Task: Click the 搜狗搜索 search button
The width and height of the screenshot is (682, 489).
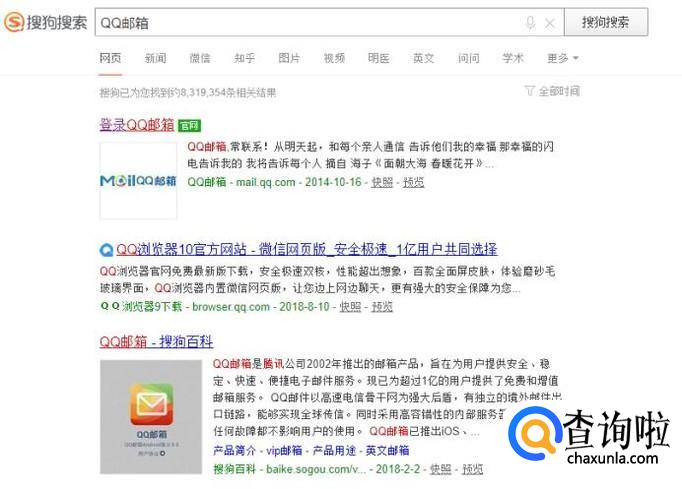Action: click(x=606, y=22)
